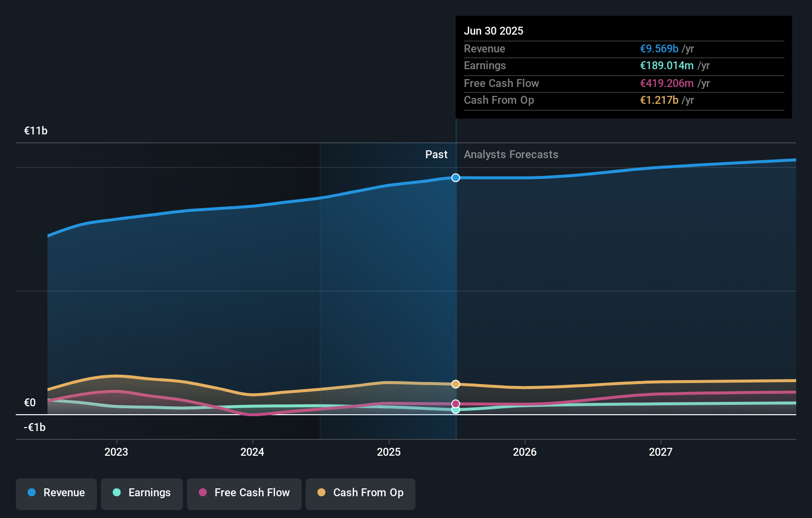Click the €9.569b revenue value in tooltip
812x518 pixels.
click(659, 48)
